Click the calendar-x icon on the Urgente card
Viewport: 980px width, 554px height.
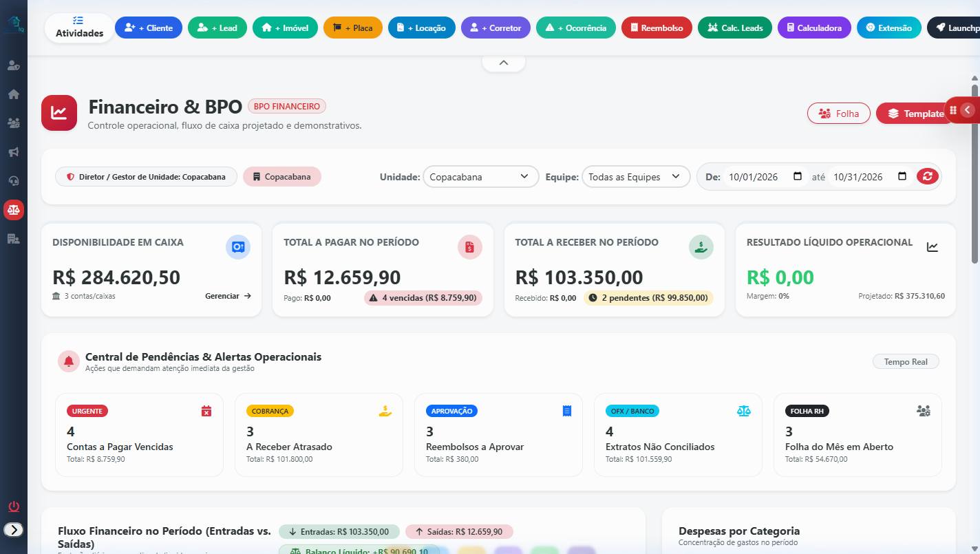pos(206,411)
